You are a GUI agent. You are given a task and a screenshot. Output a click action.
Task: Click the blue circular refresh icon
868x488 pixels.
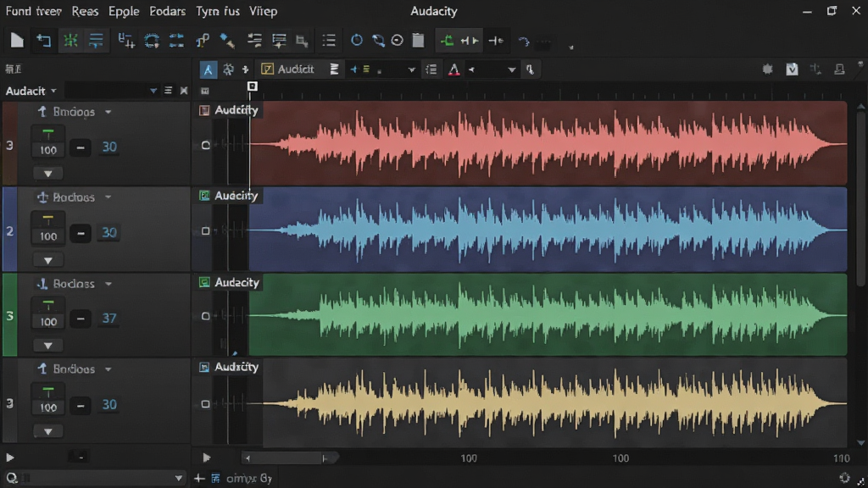pos(357,40)
